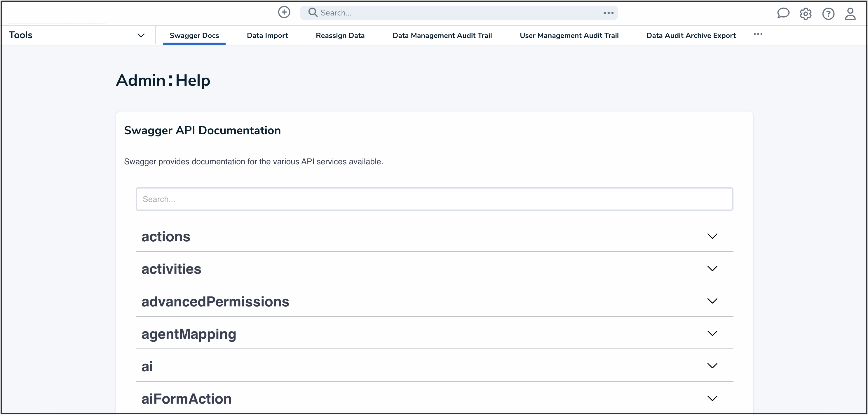Open search options ellipsis
Viewport: 868px width, 415px height.
pos(609,13)
